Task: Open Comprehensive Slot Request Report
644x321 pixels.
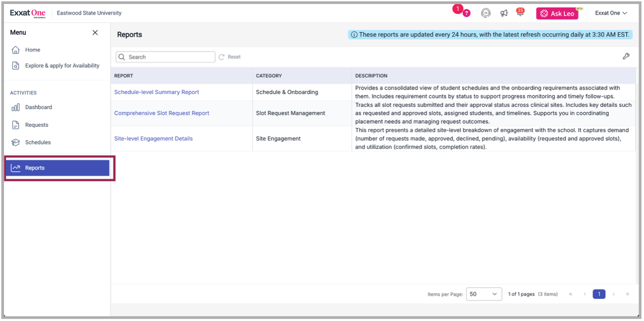Action: pyautogui.click(x=162, y=113)
